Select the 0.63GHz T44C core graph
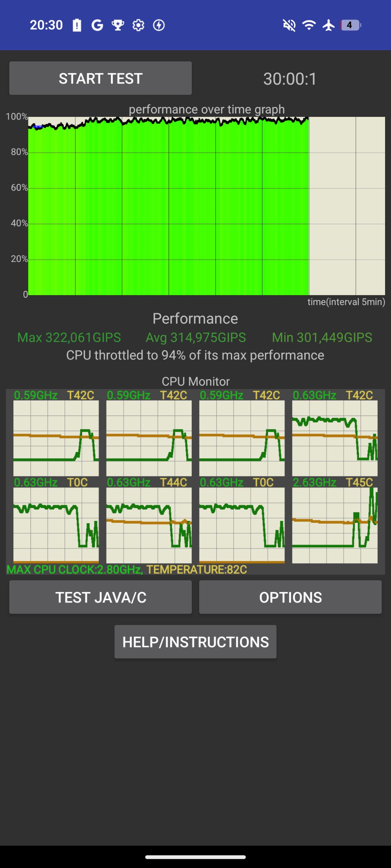Viewport: 391px width, 868px height. pyautogui.click(x=149, y=525)
